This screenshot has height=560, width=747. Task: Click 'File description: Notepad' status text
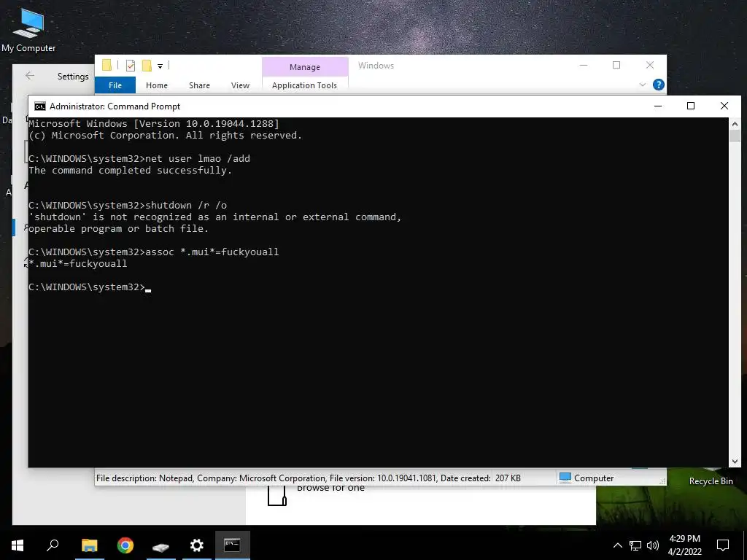tap(145, 478)
